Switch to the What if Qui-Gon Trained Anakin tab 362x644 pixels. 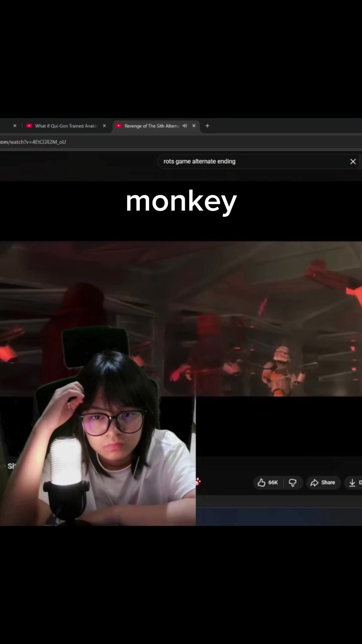(x=66, y=126)
